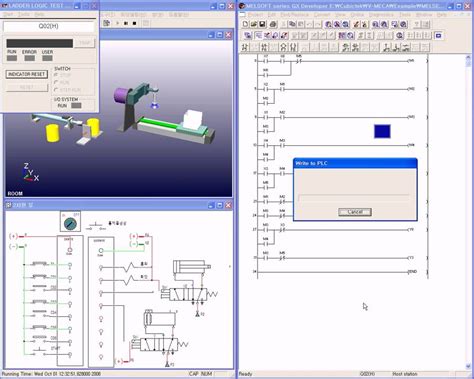This screenshot has width=474, height=379.
Task: Select the RUN switch radio button
Action: tap(56, 82)
